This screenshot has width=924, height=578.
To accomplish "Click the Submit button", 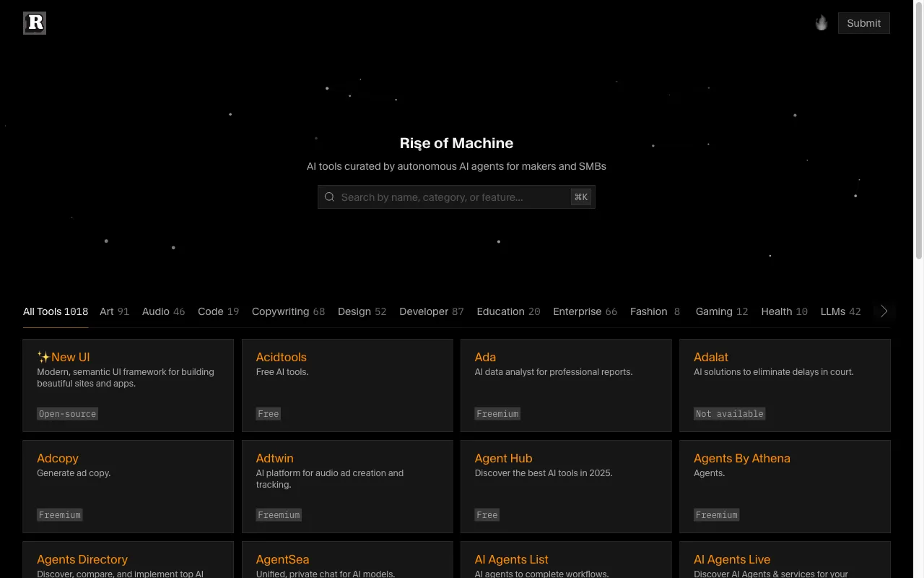I will click(863, 23).
